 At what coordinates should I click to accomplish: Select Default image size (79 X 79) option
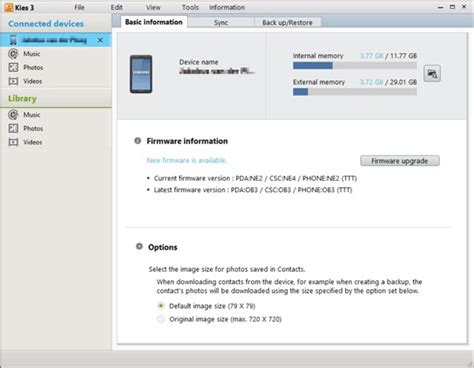(161, 306)
